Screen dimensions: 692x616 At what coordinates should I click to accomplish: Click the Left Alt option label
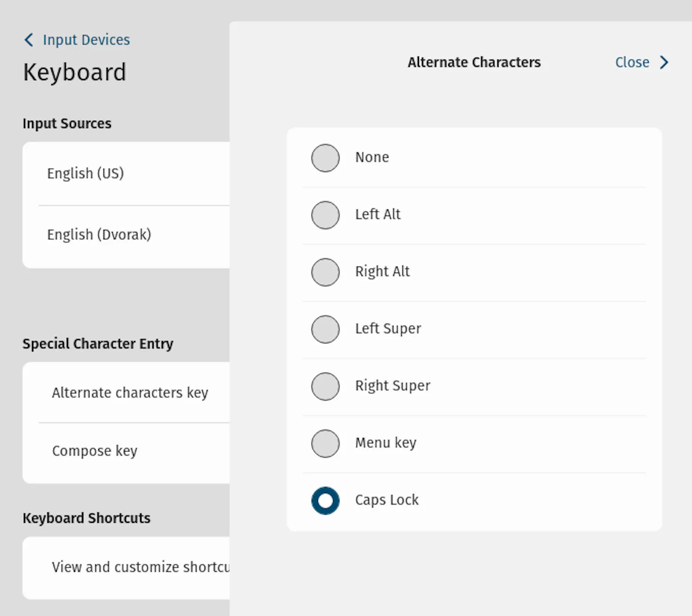pos(378,214)
